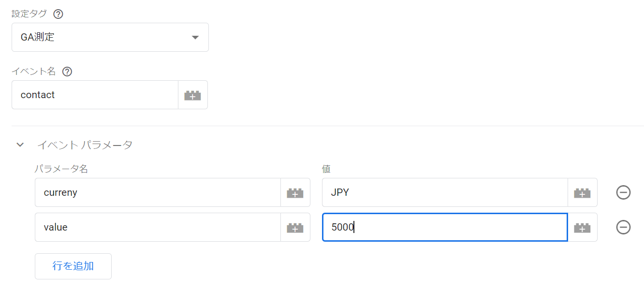The width and height of the screenshot is (644, 291).
Task: Remove the curreny parameter row
Action: point(623,192)
